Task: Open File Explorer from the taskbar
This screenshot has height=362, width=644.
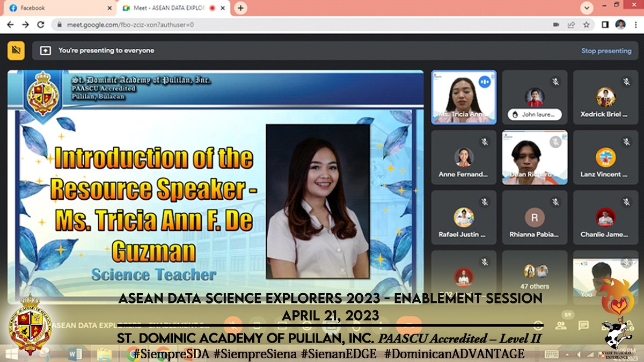Action: click(104, 354)
